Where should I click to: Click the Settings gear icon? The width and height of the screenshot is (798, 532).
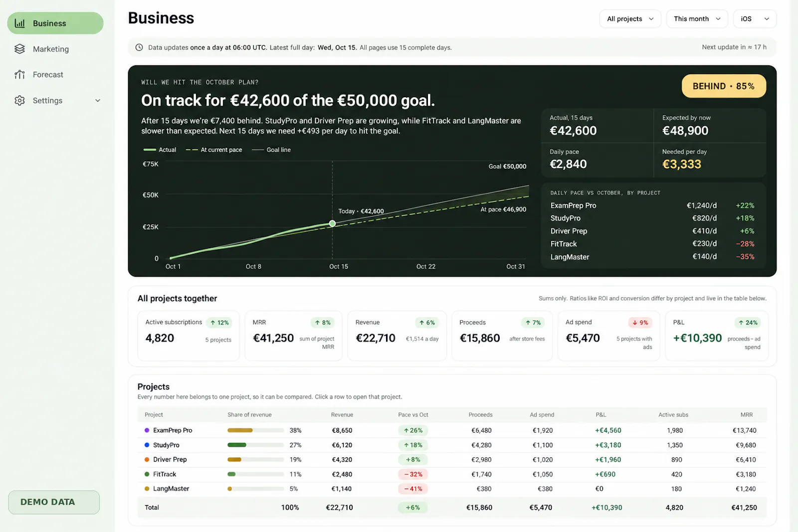(x=19, y=100)
